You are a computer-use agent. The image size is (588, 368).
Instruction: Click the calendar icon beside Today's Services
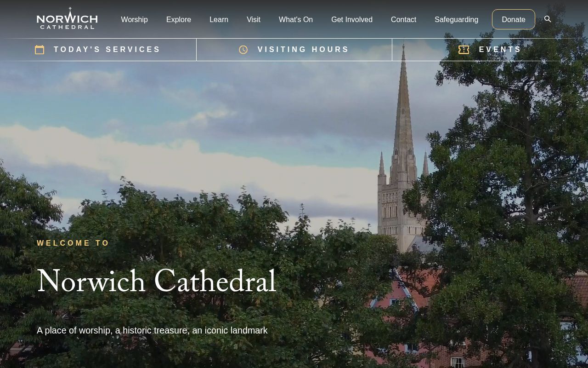click(x=40, y=50)
